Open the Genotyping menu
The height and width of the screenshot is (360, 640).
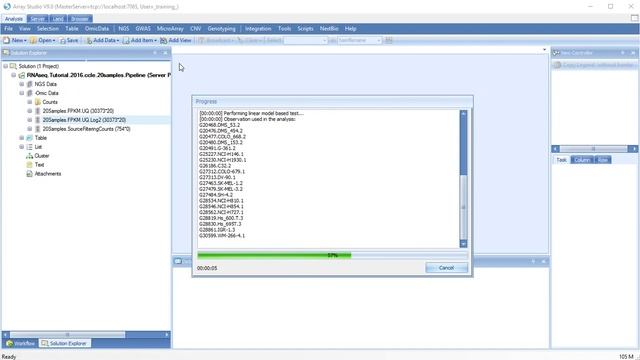tap(222, 29)
